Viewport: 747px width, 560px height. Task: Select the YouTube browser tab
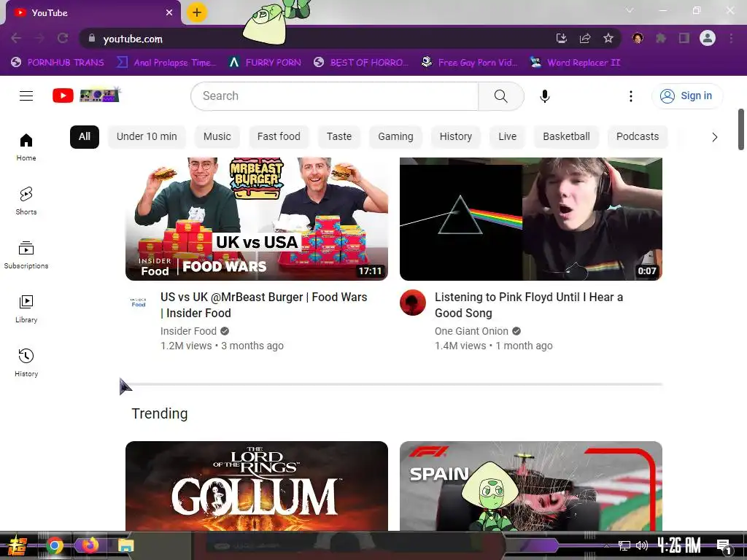(x=93, y=13)
